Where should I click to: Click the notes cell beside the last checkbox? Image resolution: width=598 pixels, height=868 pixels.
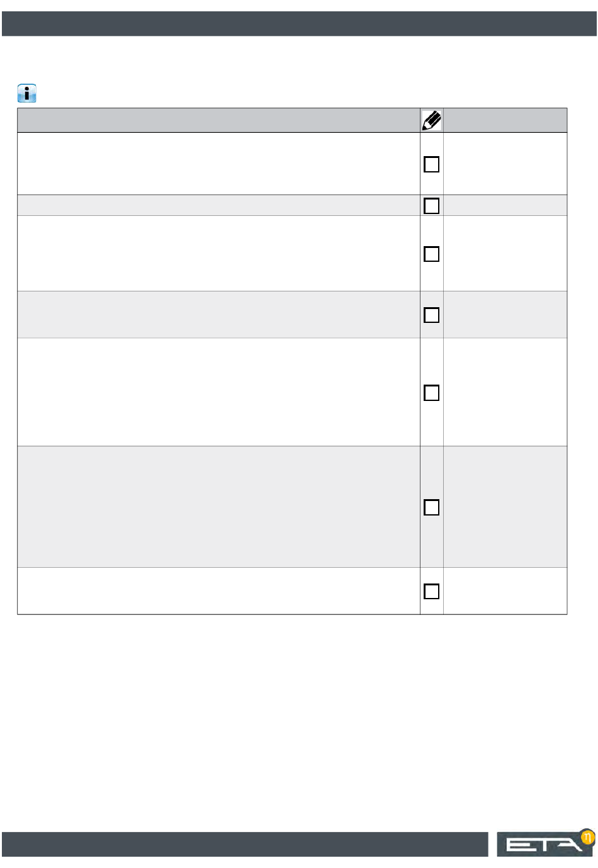click(505, 591)
